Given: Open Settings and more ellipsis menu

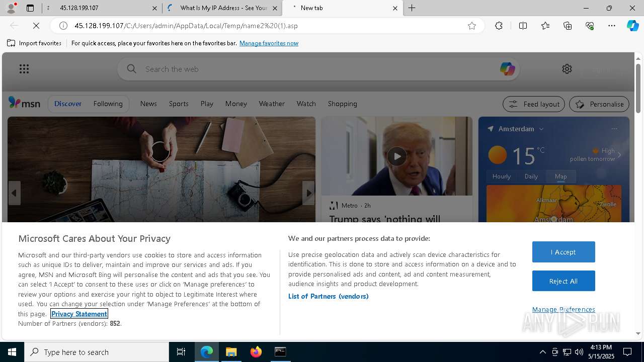Looking at the screenshot, I should point(612,26).
